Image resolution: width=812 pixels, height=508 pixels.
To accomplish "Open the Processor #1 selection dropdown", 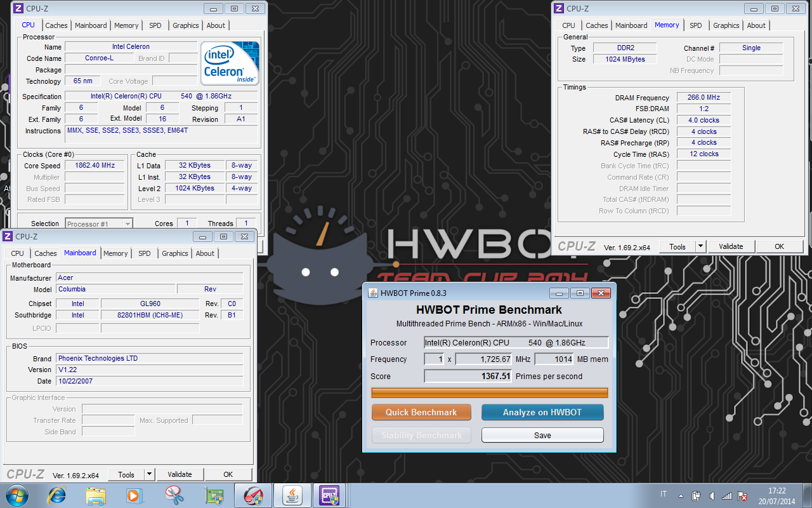I will point(100,224).
